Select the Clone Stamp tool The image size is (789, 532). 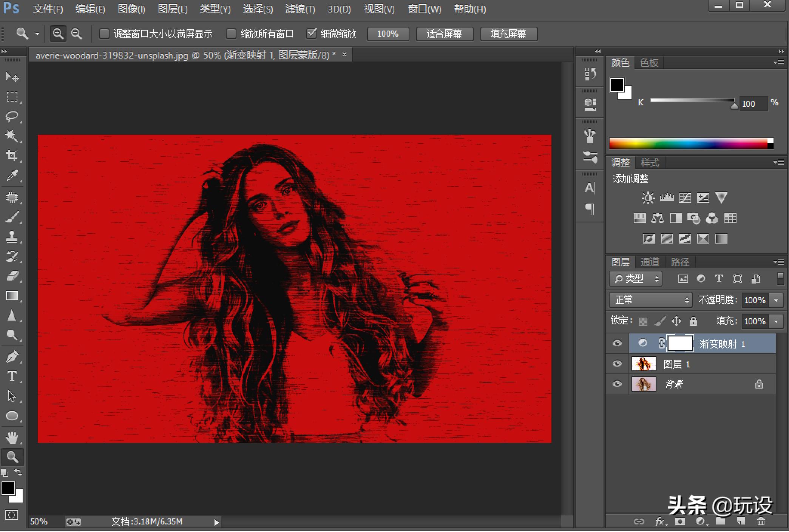[12, 237]
